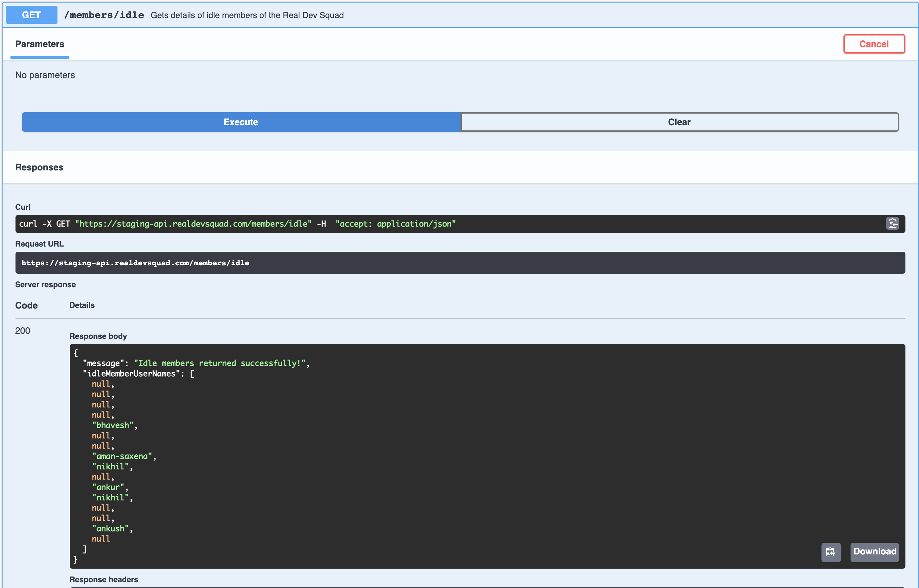Screen dimensions: 919x588
Task: Click the Curl label
Action: 23,207
